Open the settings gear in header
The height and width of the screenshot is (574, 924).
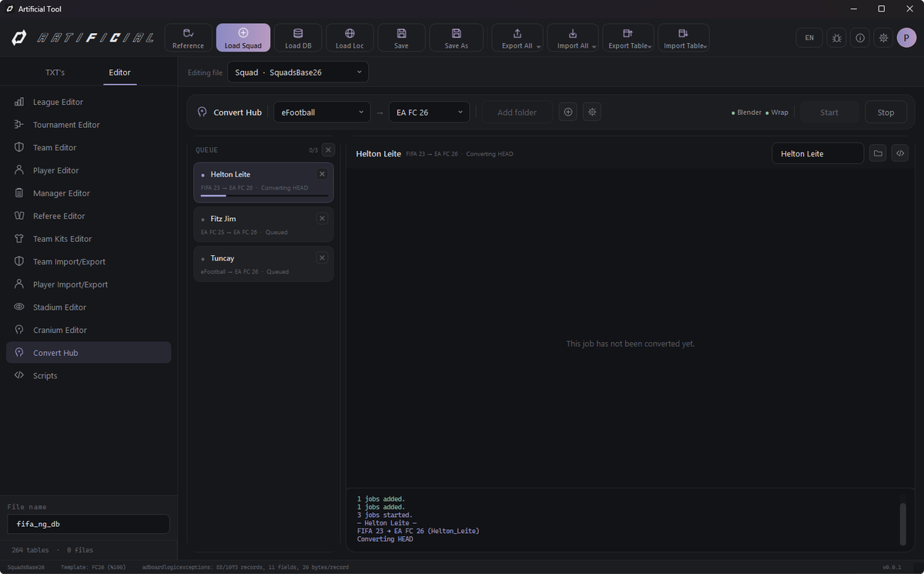(x=884, y=38)
